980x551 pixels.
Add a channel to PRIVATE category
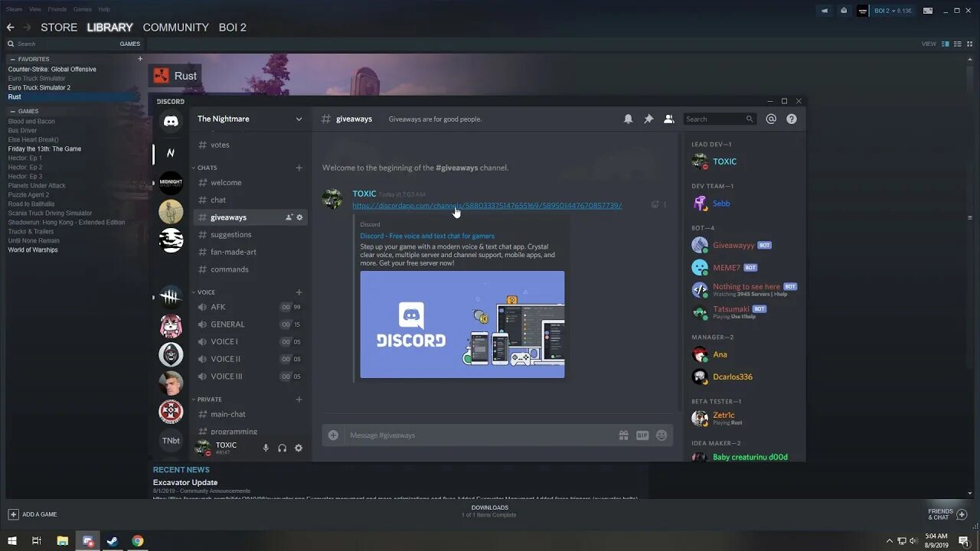point(299,399)
